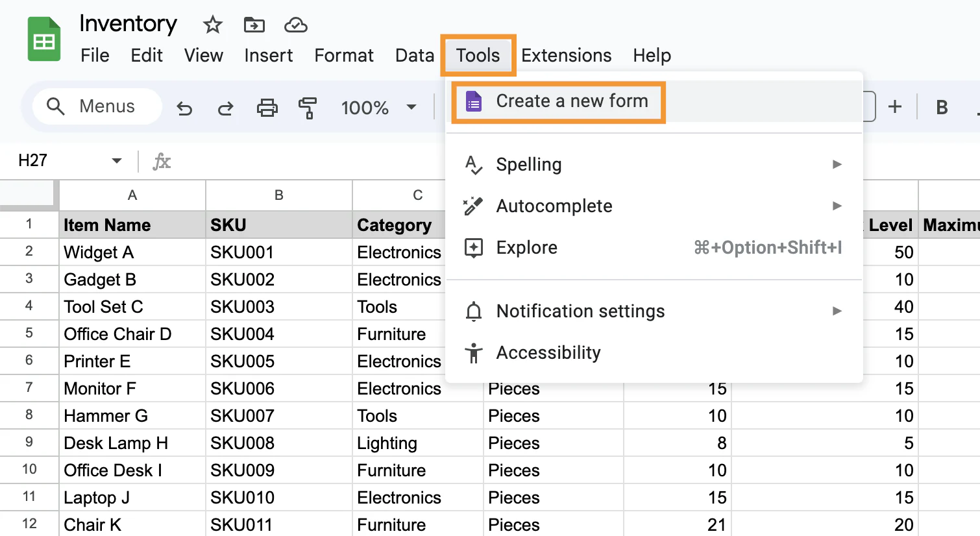980x536 pixels.
Task: Search the Menus field
Action: coord(97,106)
